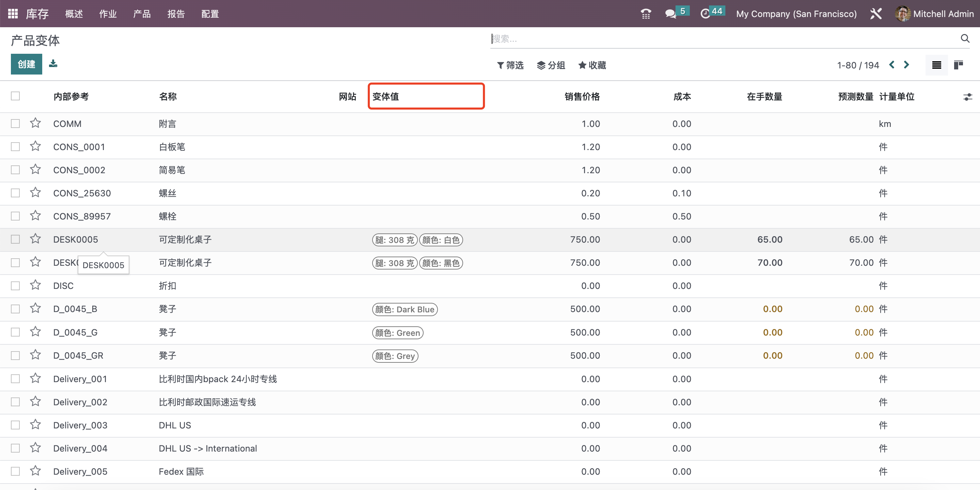Switch to list view

[x=936, y=65]
